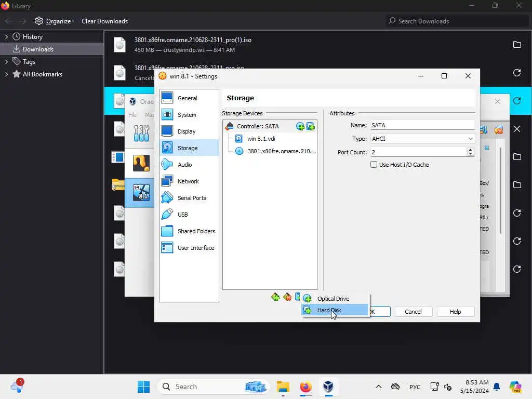Open Organize menu in Library window

click(x=55, y=21)
